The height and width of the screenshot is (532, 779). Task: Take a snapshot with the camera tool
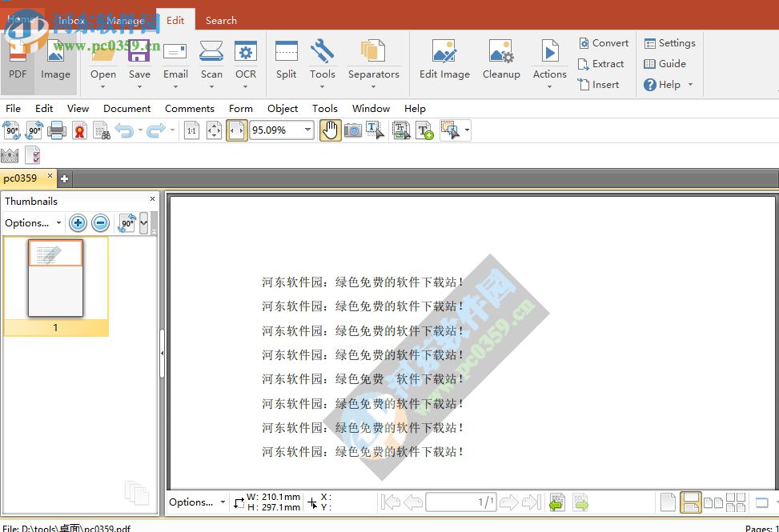[353, 130]
